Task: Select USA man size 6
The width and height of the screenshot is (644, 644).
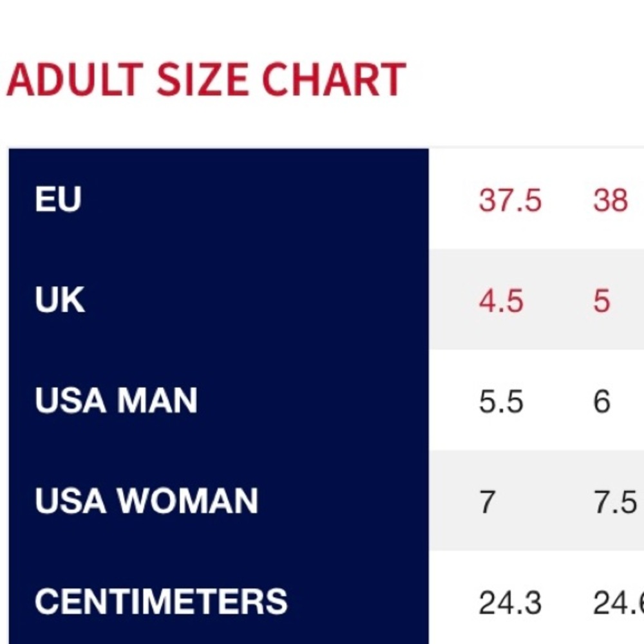Action: [601, 402]
